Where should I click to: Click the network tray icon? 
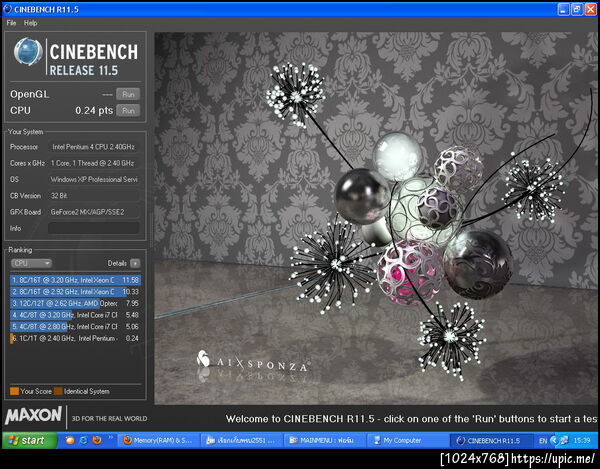[x=564, y=441]
